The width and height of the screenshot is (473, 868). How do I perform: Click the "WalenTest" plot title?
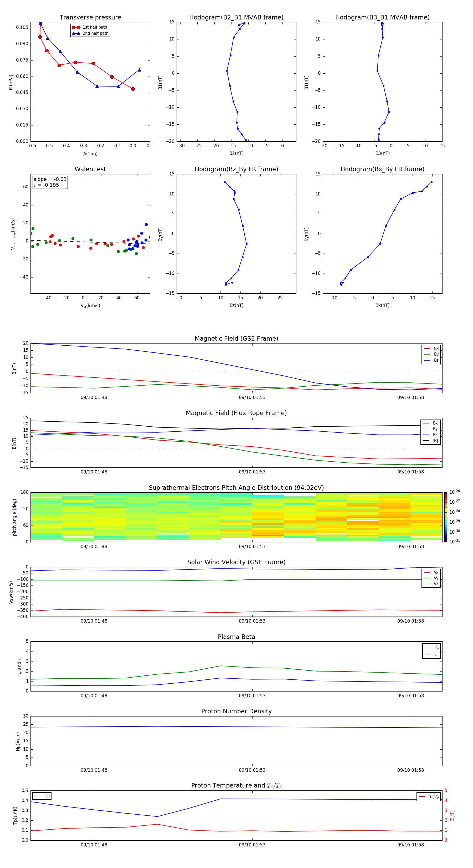(90, 169)
